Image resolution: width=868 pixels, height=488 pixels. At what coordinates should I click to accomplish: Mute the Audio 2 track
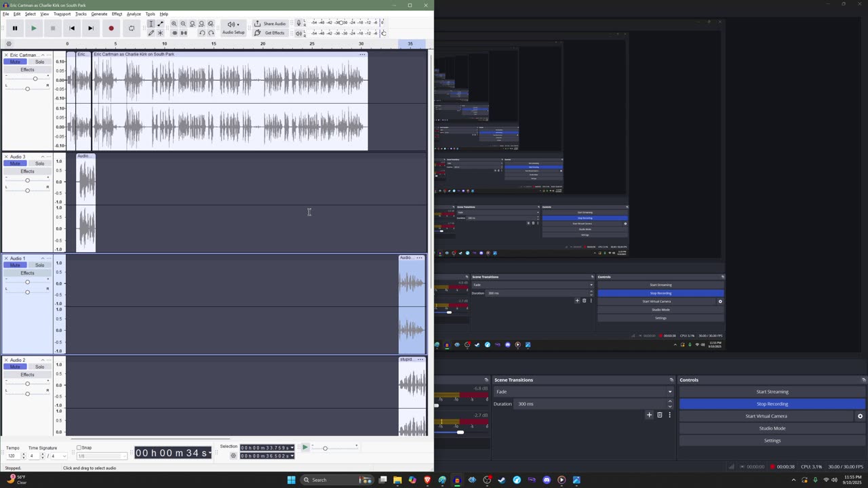(15, 367)
